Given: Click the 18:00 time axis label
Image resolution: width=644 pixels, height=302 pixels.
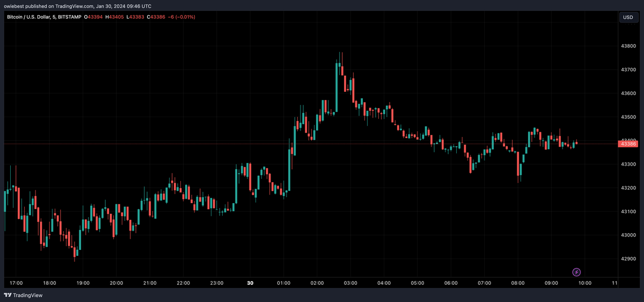Looking at the screenshot, I should [x=49, y=283].
